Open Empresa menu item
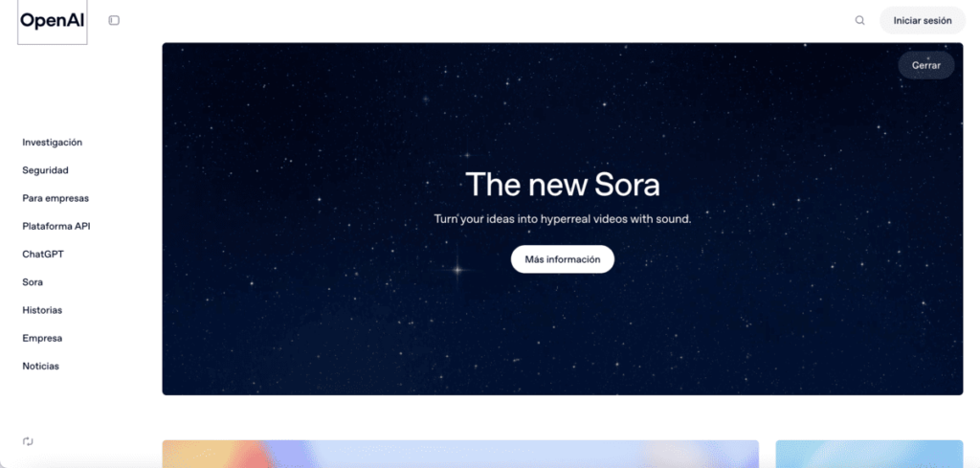The image size is (980, 468). (x=42, y=338)
